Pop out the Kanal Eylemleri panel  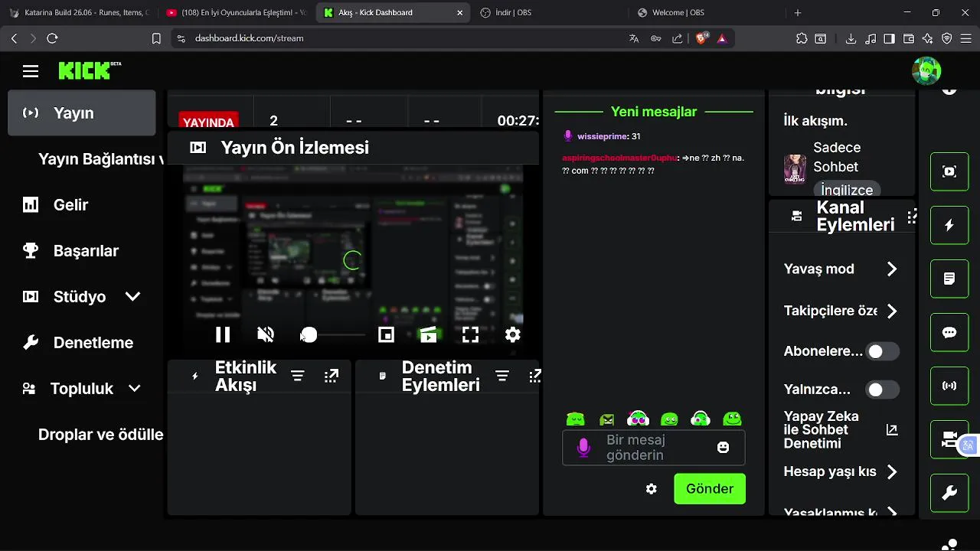[x=912, y=217]
